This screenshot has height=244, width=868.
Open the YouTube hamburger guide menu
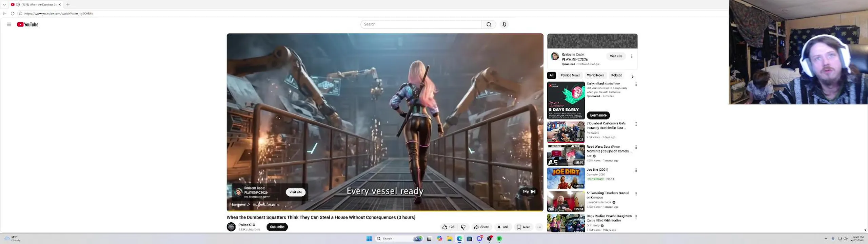tap(9, 24)
